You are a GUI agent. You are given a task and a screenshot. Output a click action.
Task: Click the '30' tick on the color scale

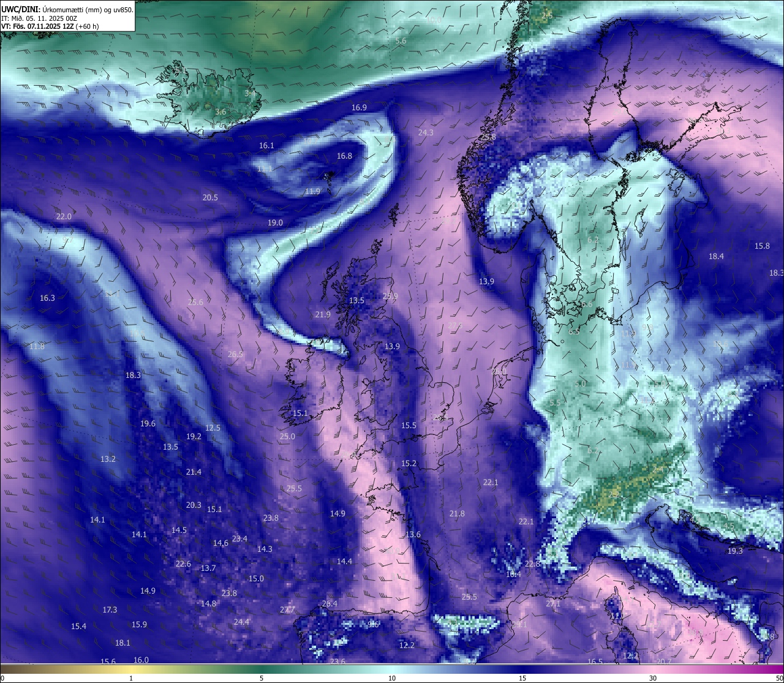point(653,678)
